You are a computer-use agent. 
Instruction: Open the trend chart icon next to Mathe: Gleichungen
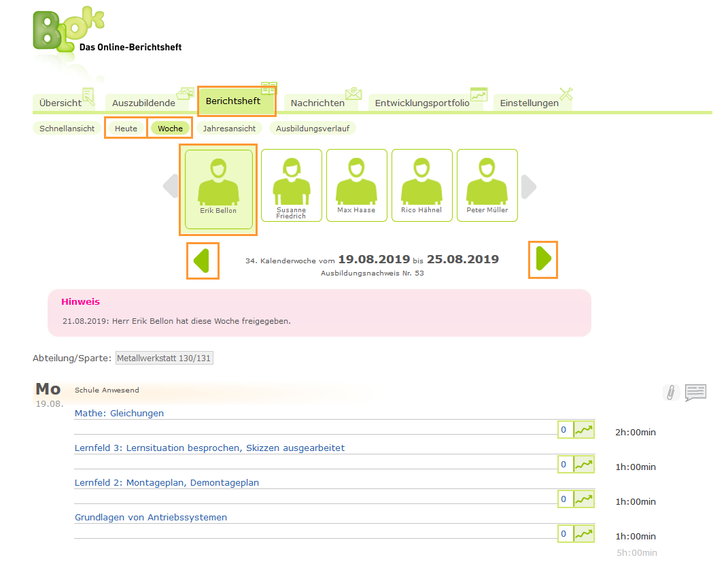[x=585, y=429]
